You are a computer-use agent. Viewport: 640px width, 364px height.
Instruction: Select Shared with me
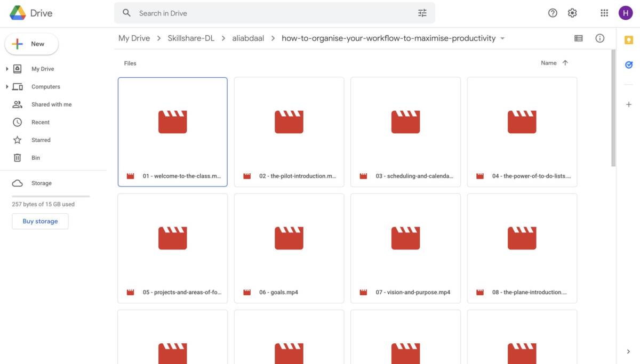click(51, 104)
